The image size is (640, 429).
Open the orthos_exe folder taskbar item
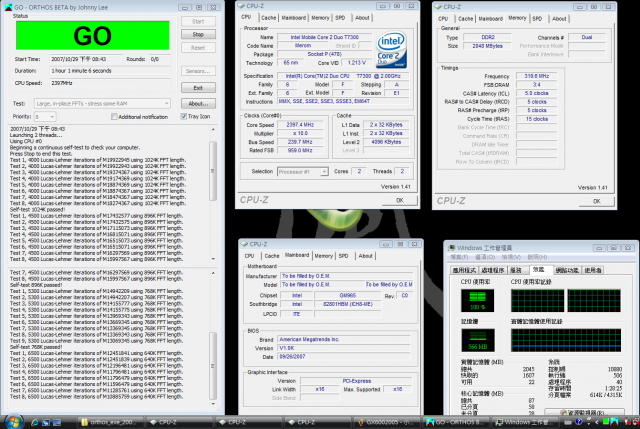tap(111, 422)
